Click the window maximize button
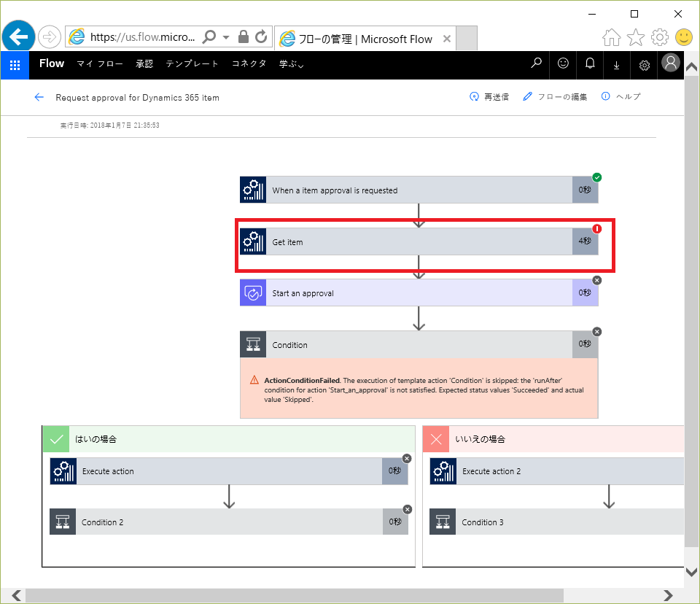The image size is (700, 604). [x=634, y=15]
